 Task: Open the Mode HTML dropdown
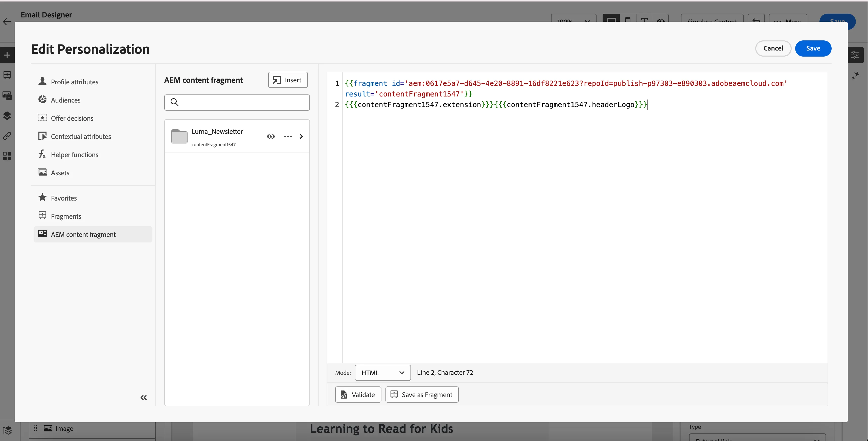tap(383, 373)
